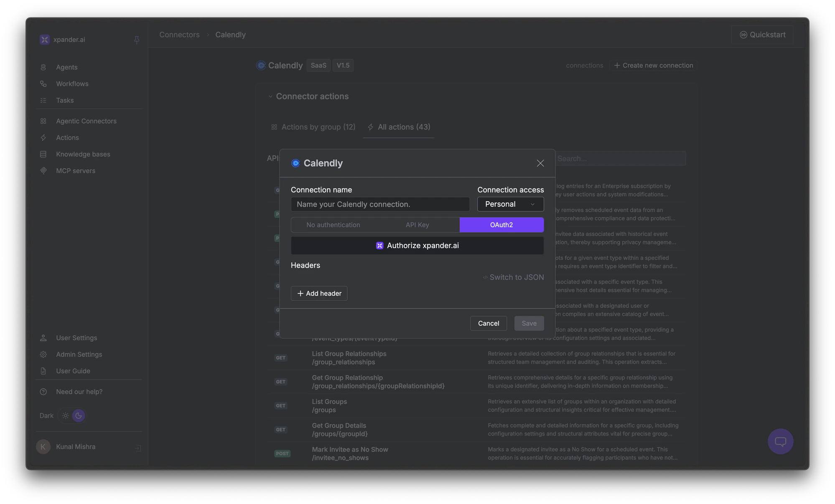Screen dimensions: 835x504
Task: Collapse the Connector actions section
Action: tap(270, 96)
